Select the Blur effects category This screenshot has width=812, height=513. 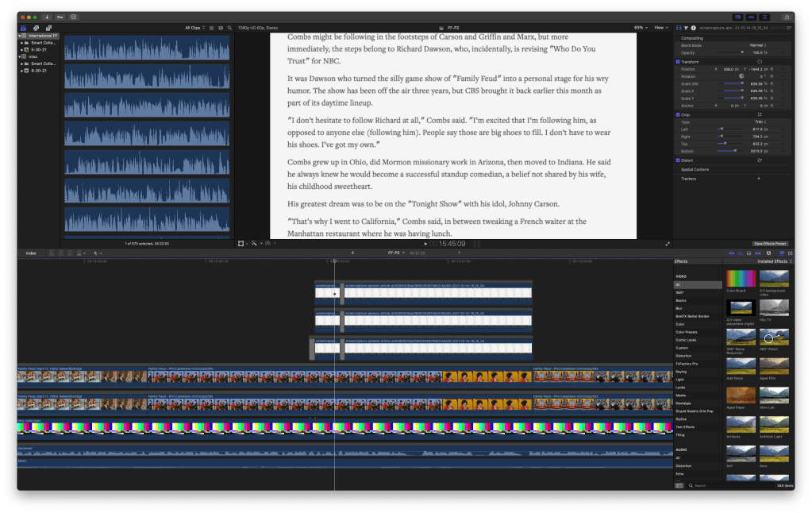tap(679, 308)
